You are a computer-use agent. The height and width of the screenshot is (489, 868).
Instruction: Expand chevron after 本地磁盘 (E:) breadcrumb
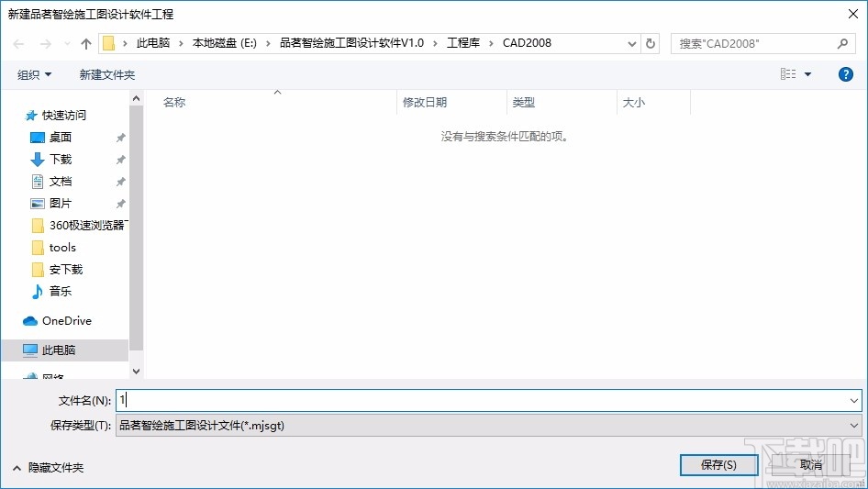pos(268,43)
